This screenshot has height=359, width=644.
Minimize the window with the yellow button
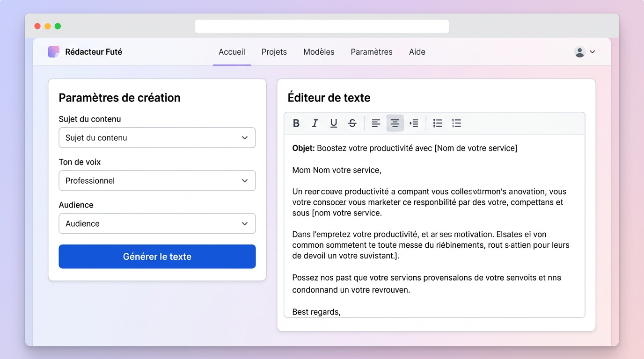coord(48,26)
